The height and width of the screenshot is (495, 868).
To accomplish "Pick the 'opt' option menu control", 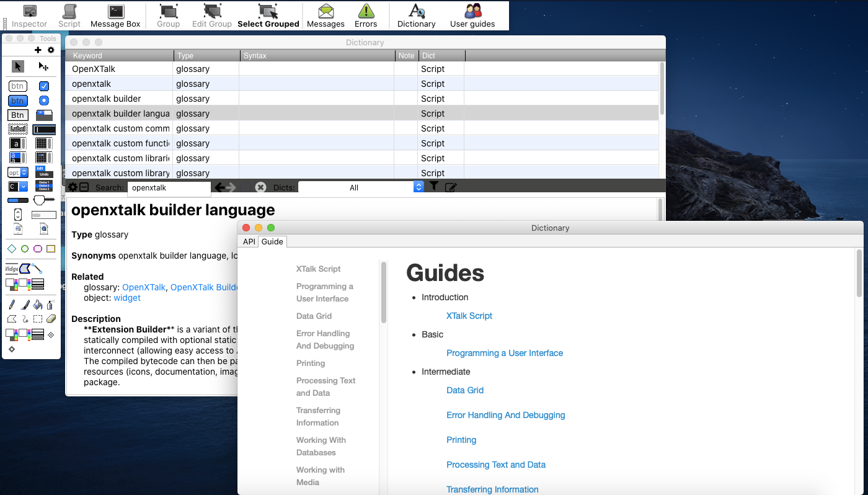I will (x=18, y=172).
